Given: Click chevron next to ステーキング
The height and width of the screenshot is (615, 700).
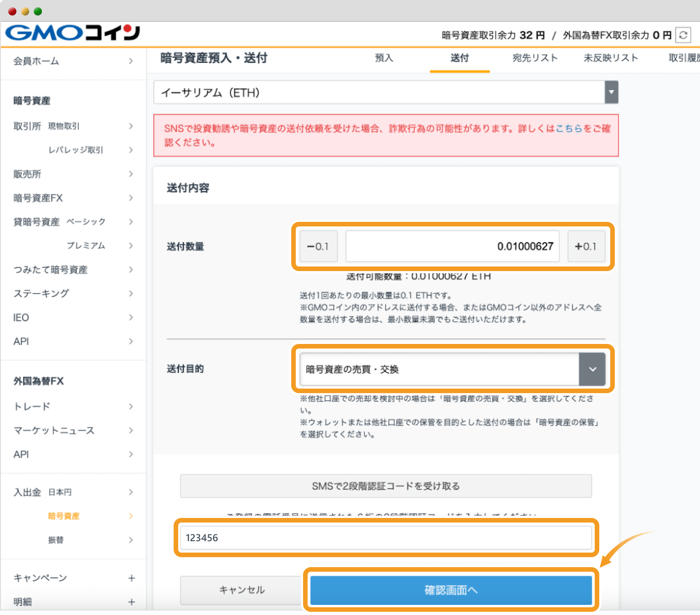Looking at the screenshot, I should tap(131, 293).
